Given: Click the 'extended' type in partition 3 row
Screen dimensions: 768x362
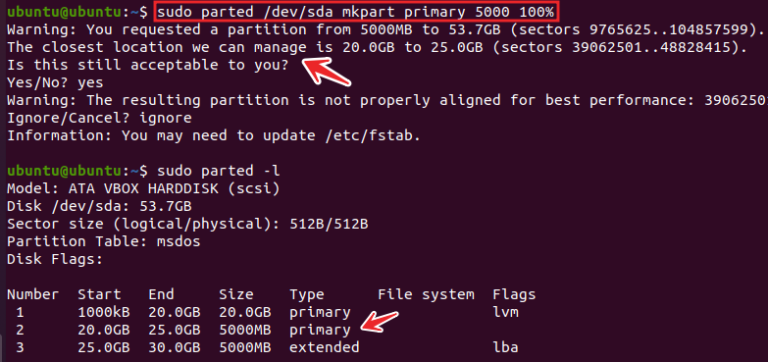Looking at the screenshot, I should click(324, 347).
